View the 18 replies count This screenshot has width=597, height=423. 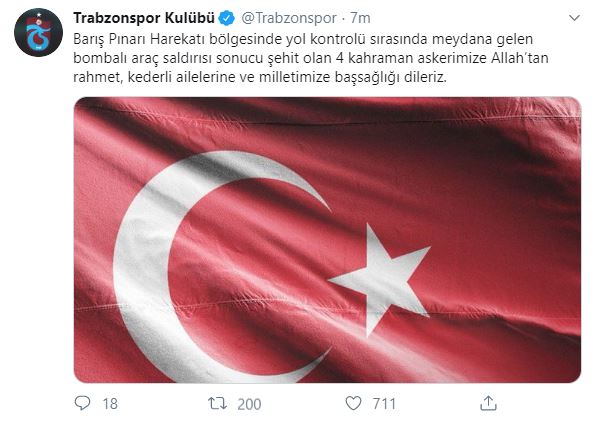pos(110,404)
